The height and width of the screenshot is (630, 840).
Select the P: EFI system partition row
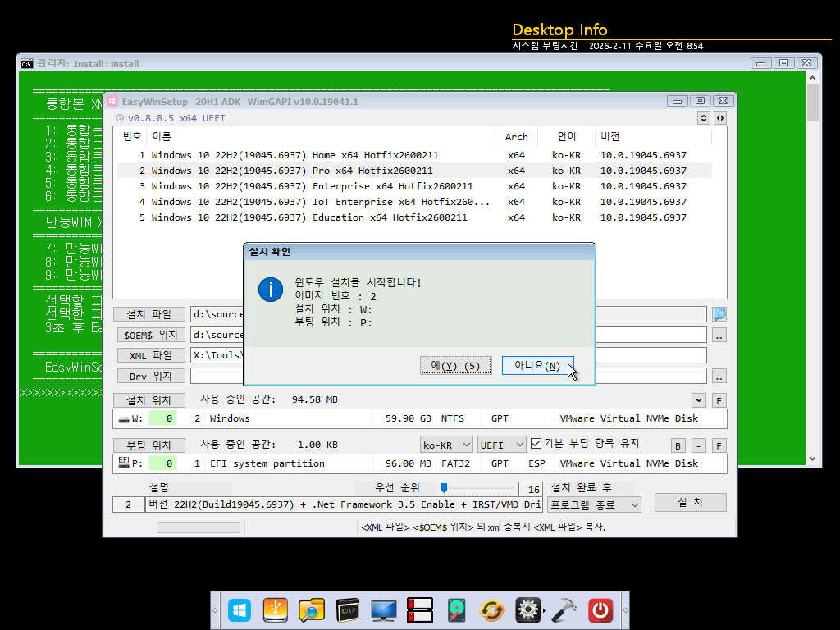[419, 463]
